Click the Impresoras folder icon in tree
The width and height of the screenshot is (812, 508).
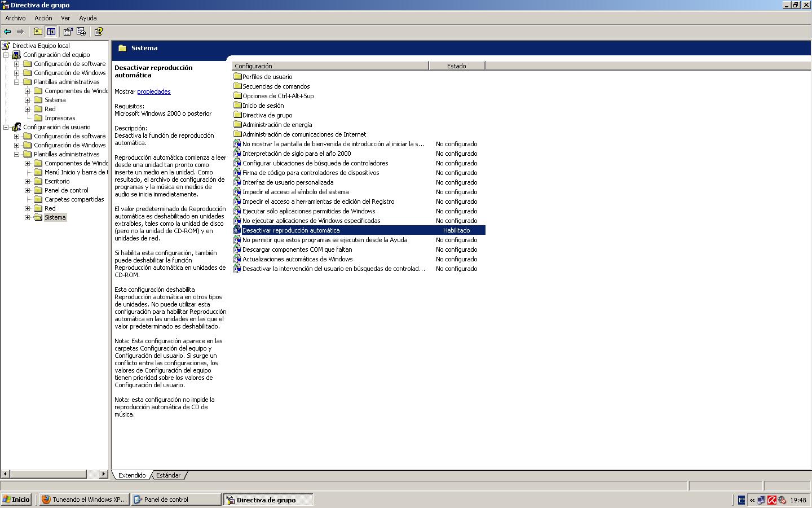pos(38,118)
